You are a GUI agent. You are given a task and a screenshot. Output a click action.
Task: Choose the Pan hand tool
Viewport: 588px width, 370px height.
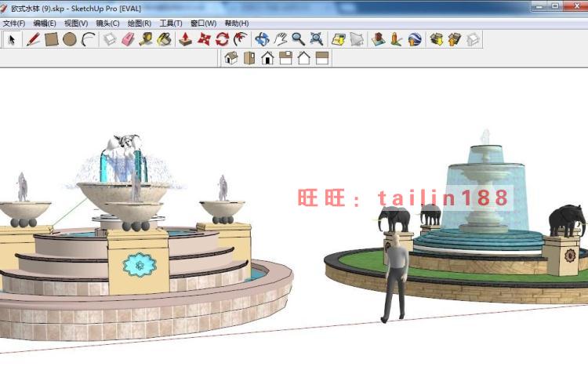(280, 39)
